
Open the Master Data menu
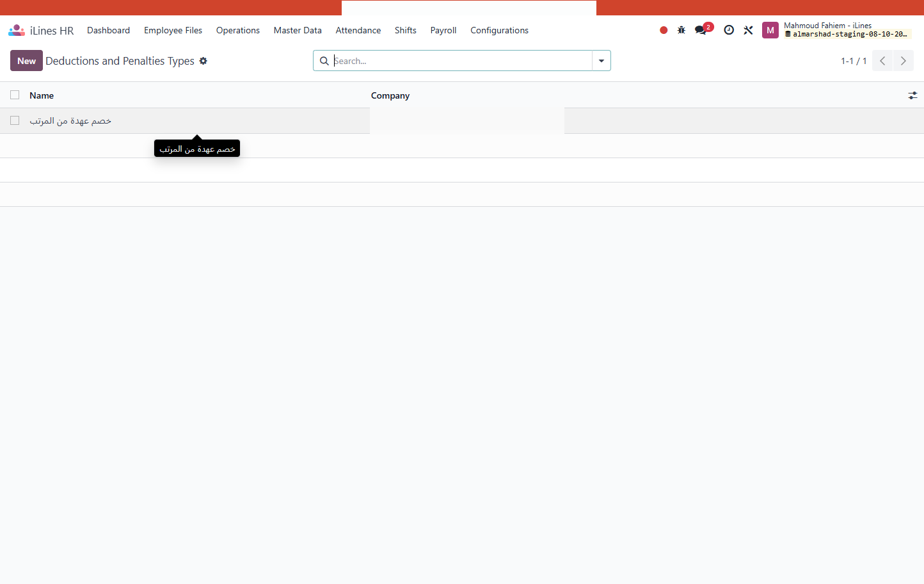(298, 30)
